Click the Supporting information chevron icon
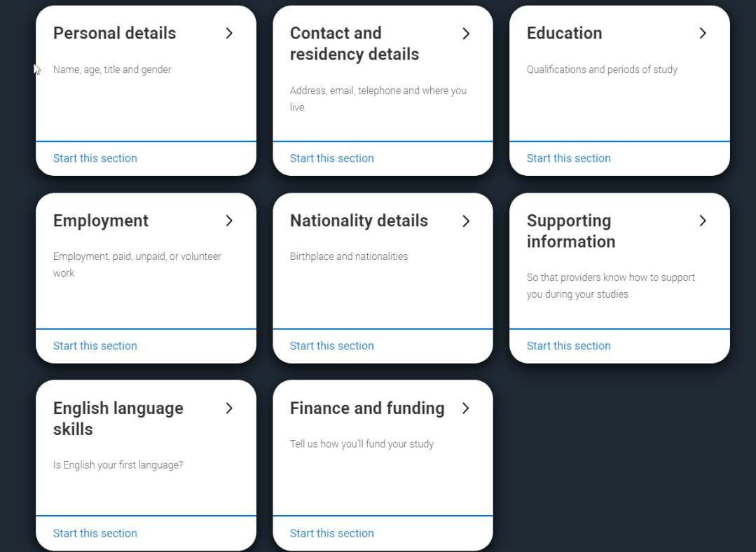The image size is (756, 552). [703, 221]
